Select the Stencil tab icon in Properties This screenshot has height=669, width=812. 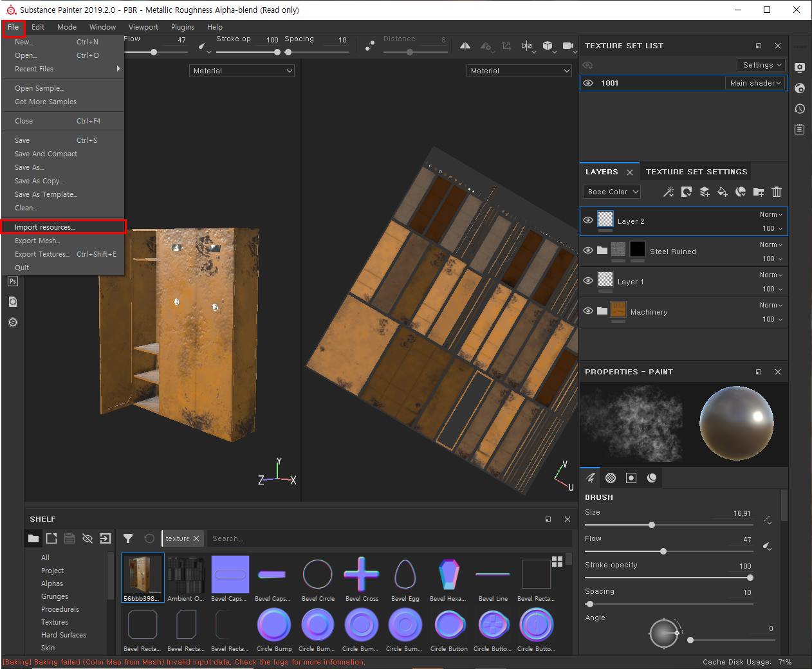point(631,477)
